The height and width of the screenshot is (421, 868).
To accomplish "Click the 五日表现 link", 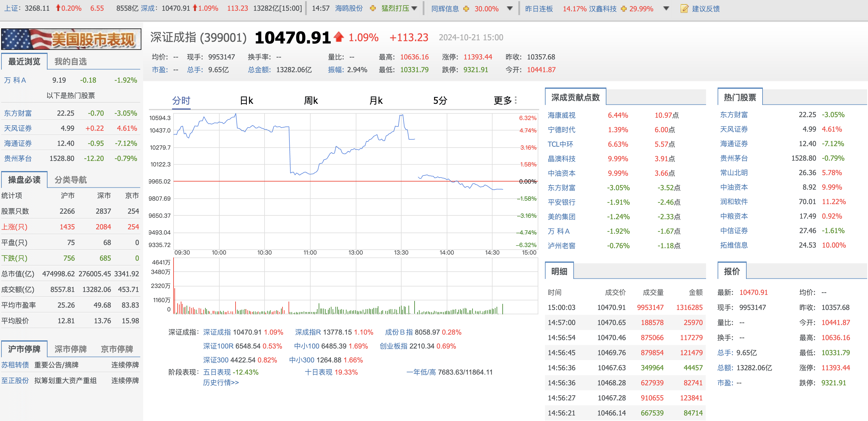I will click(x=217, y=372).
